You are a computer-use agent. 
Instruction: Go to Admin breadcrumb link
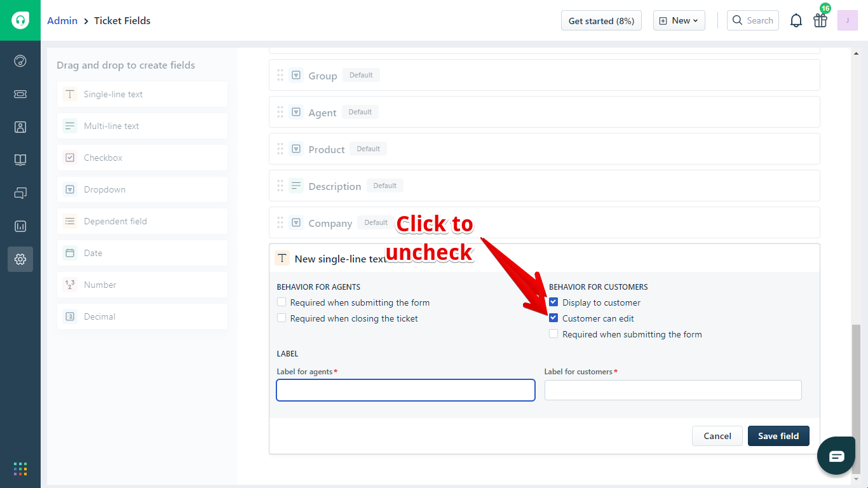[x=62, y=20]
